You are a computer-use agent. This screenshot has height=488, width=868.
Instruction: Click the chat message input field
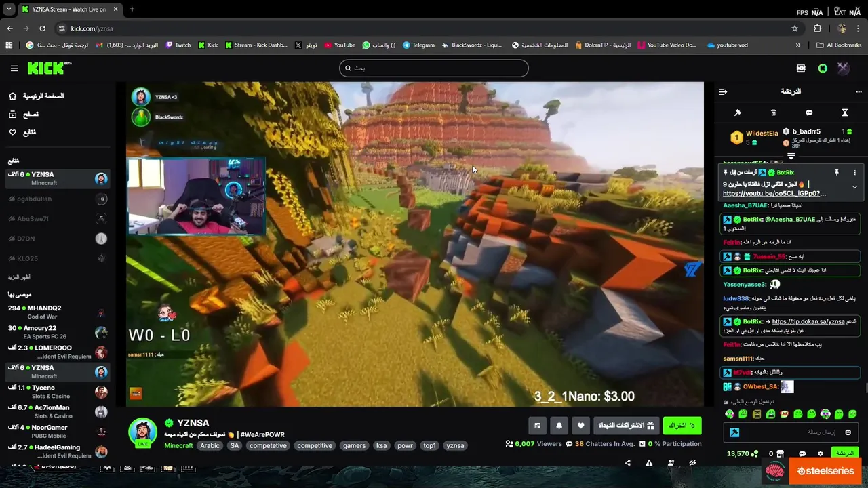click(x=791, y=432)
